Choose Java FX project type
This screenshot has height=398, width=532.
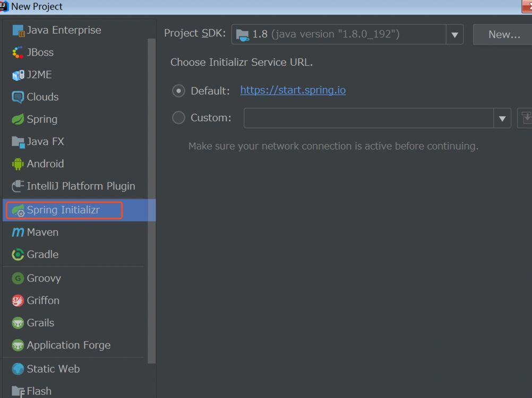(x=45, y=141)
